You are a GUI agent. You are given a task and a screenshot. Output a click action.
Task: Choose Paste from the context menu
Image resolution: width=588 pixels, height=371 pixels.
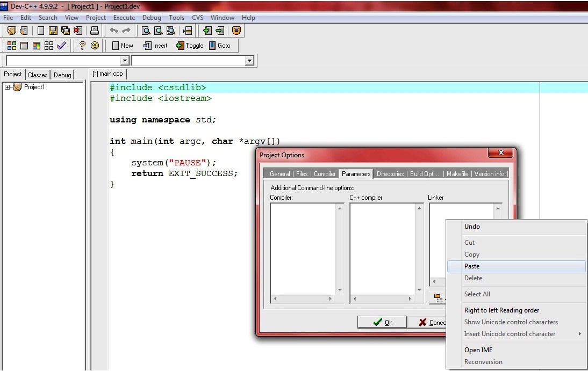click(517, 266)
